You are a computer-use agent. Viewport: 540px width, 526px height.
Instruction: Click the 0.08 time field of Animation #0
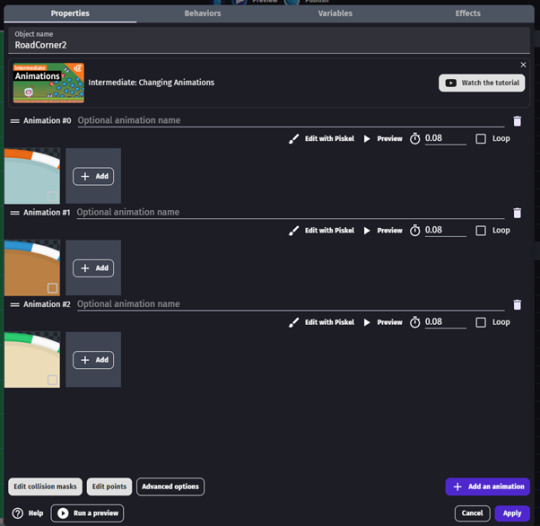(x=445, y=138)
